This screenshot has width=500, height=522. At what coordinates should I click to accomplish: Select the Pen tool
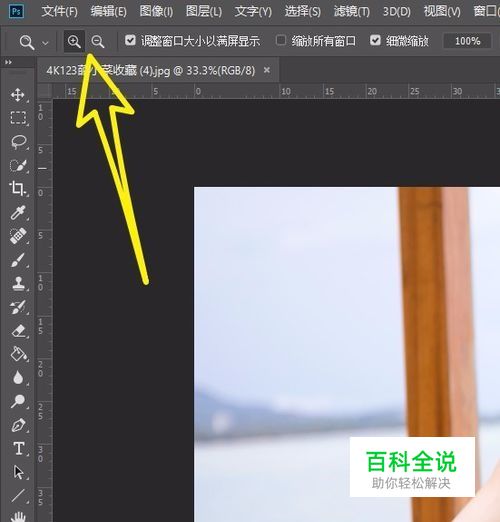pyautogui.click(x=18, y=425)
